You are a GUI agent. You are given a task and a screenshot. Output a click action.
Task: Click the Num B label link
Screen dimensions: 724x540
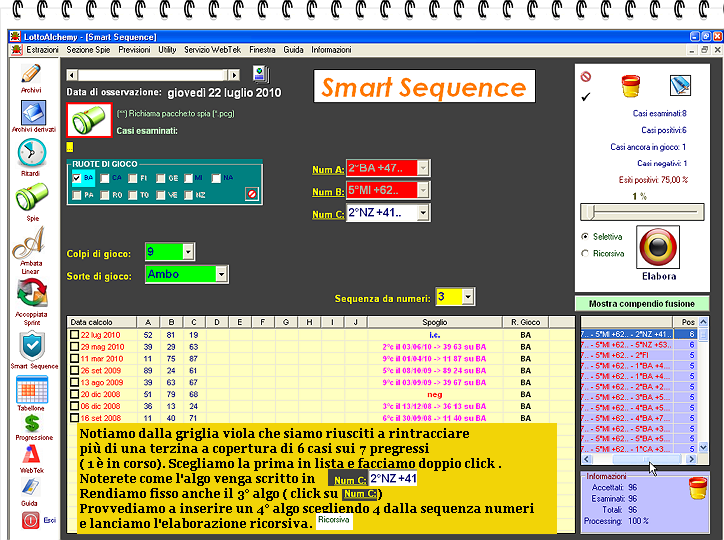click(328, 192)
